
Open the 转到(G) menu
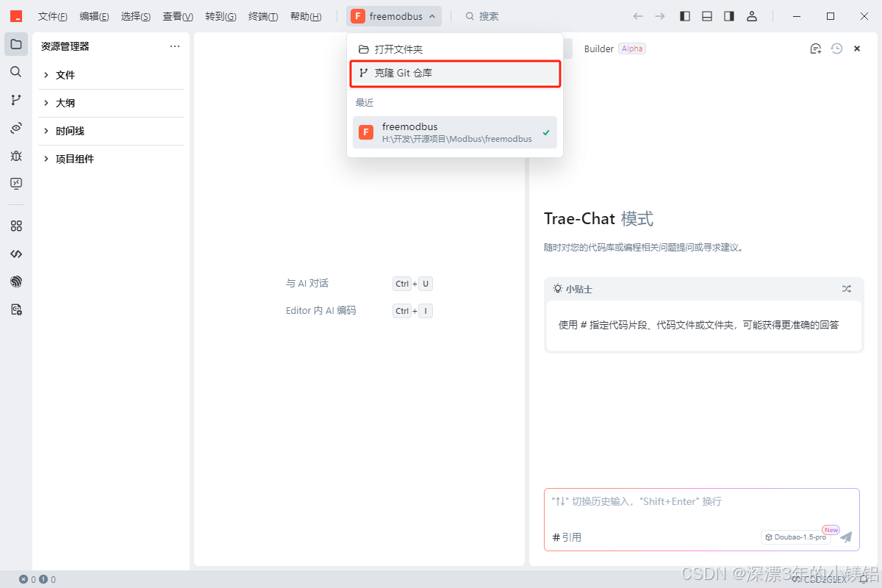pyautogui.click(x=220, y=16)
